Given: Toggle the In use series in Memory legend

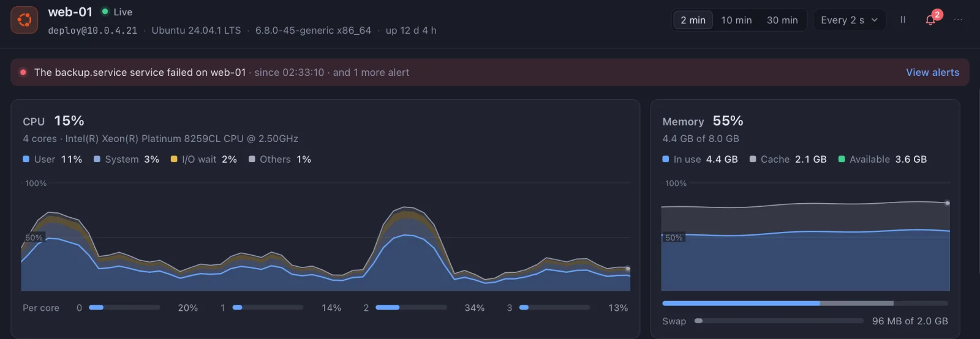Looking at the screenshot, I should 699,159.
